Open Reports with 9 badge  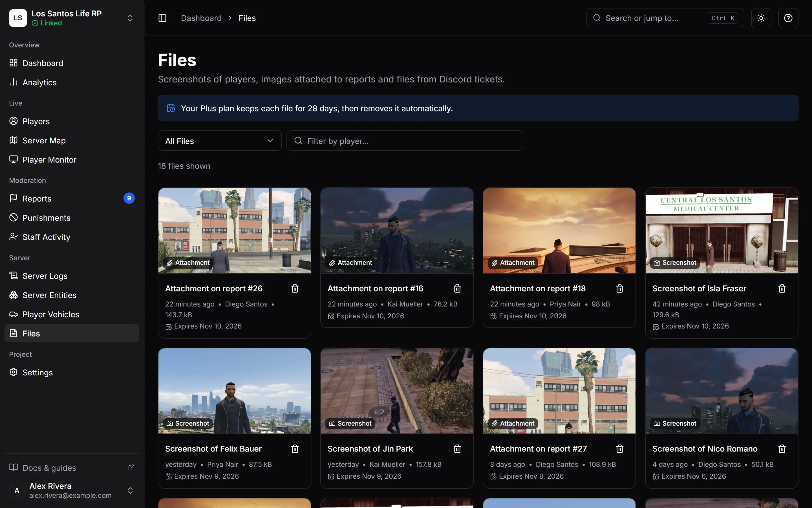coord(72,199)
